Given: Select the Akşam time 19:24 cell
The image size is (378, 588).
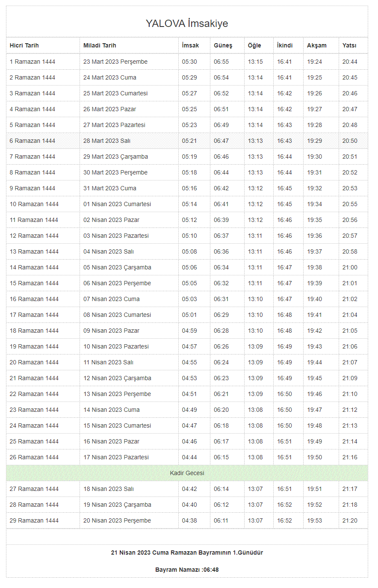Looking at the screenshot, I should (x=314, y=62).
